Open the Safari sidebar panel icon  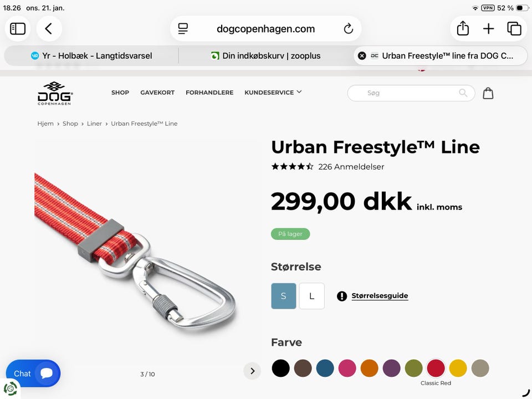tap(18, 29)
